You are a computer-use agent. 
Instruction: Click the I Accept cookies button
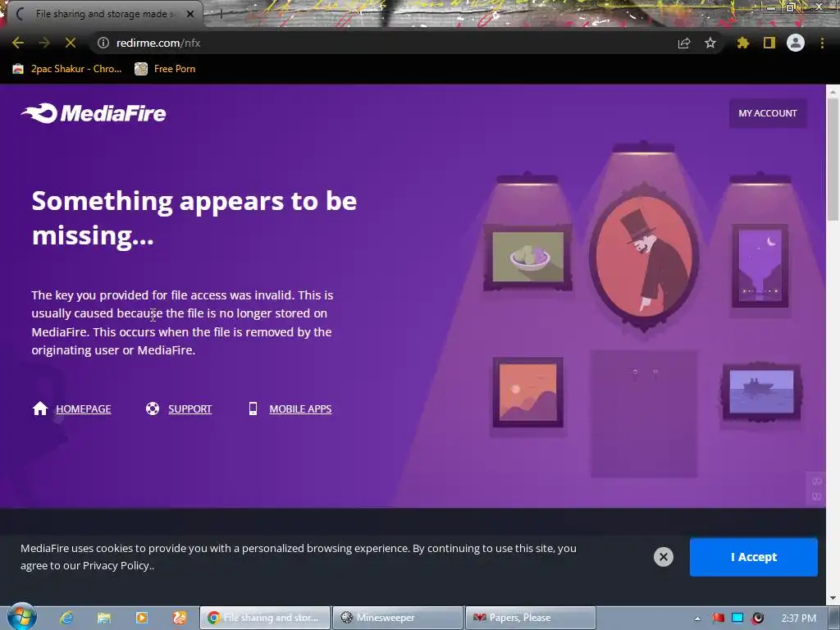pyautogui.click(x=754, y=557)
